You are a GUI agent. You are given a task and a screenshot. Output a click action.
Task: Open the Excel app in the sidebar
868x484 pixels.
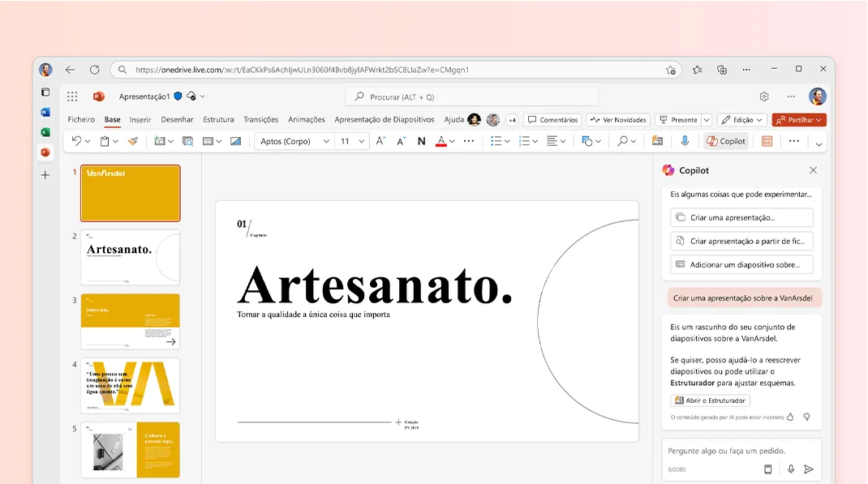[x=45, y=132]
